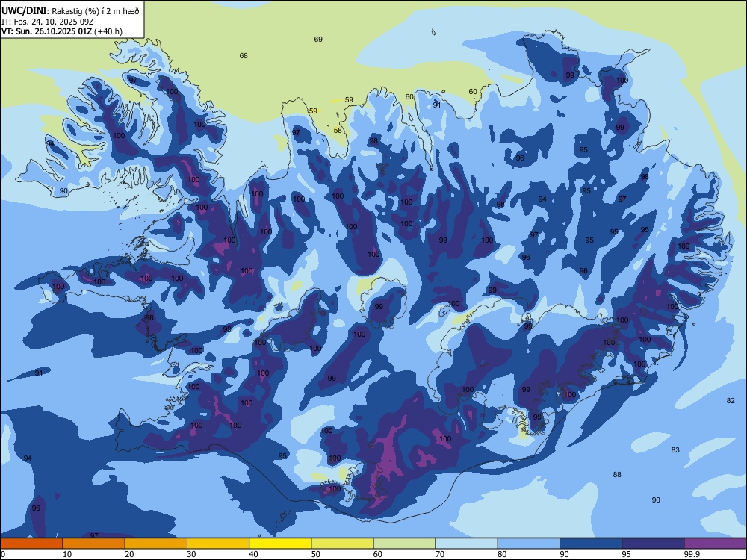Click the 10–20 orange legend swatch
The height and width of the screenshot is (560, 747).
pos(94,544)
